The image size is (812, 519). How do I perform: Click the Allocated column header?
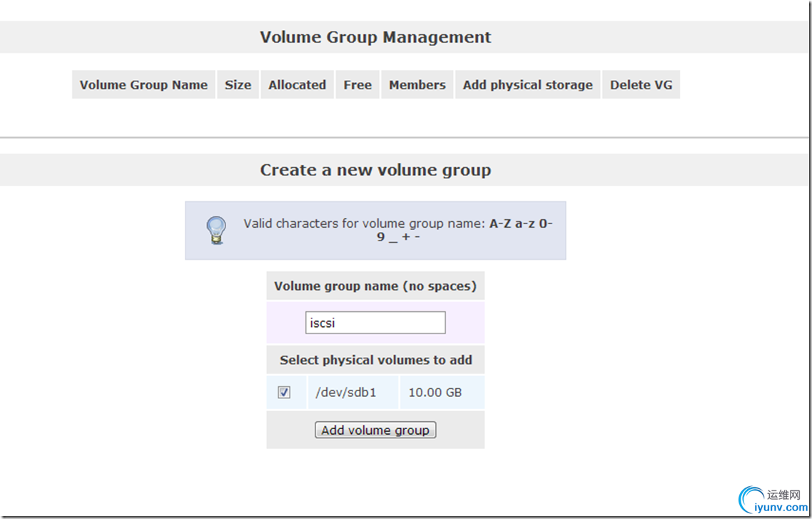click(298, 84)
